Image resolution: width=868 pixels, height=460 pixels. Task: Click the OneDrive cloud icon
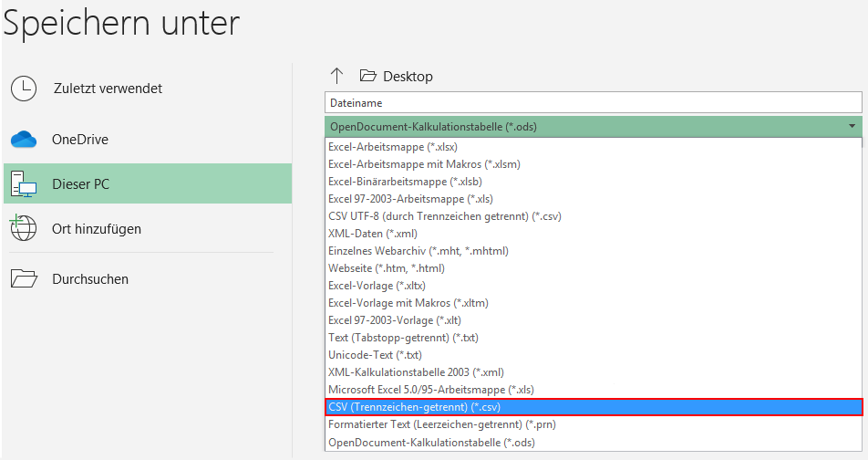click(x=24, y=139)
